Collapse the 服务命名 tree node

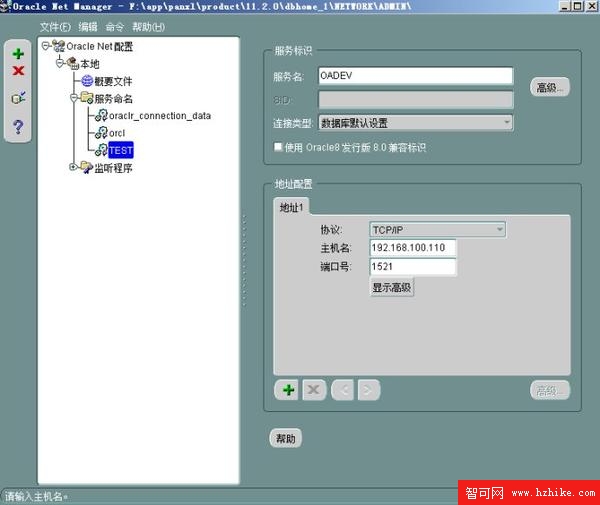(x=74, y=98)
